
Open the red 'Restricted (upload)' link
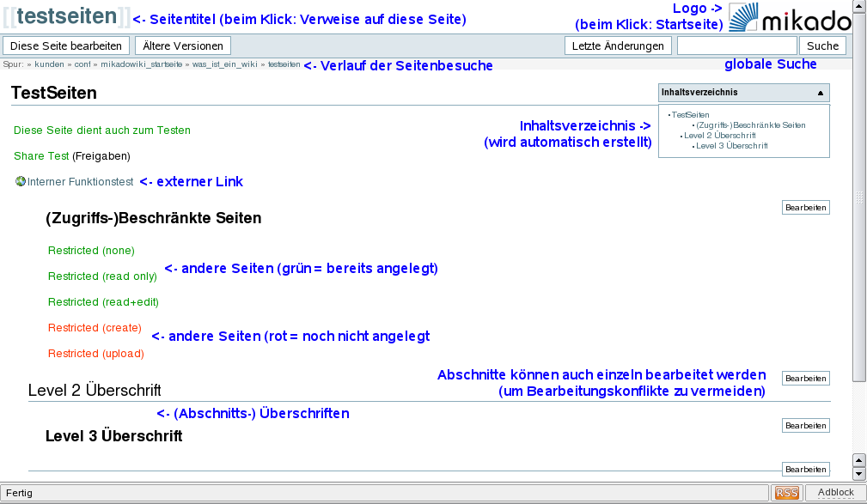pos(96,354)
